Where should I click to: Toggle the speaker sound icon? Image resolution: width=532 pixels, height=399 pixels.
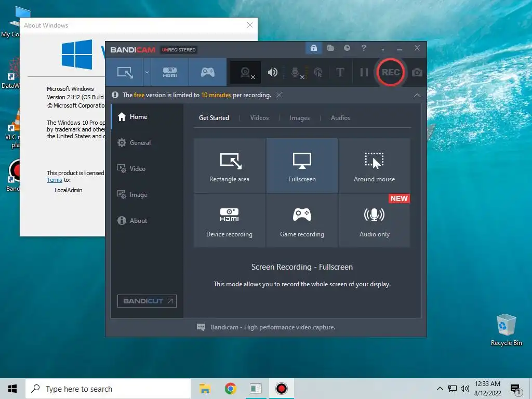point(272,72)
